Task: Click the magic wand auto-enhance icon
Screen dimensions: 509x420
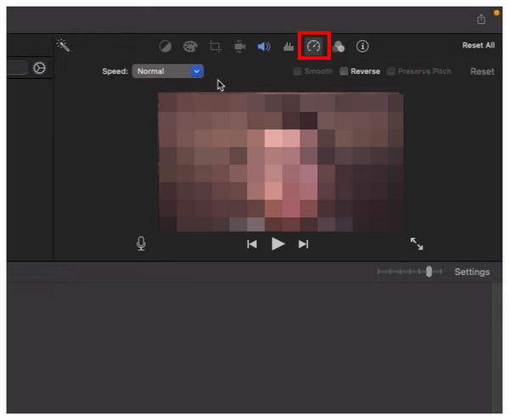Action: point(63,45)
